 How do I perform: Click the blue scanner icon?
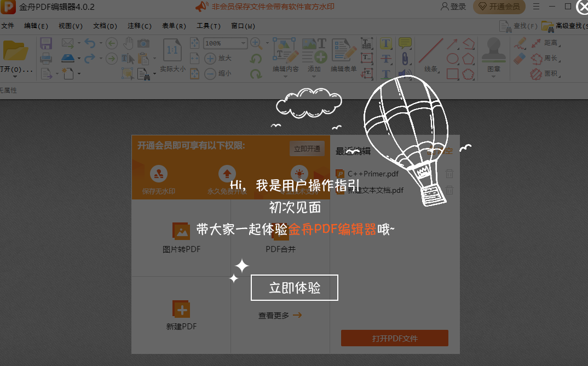[68, 58]
